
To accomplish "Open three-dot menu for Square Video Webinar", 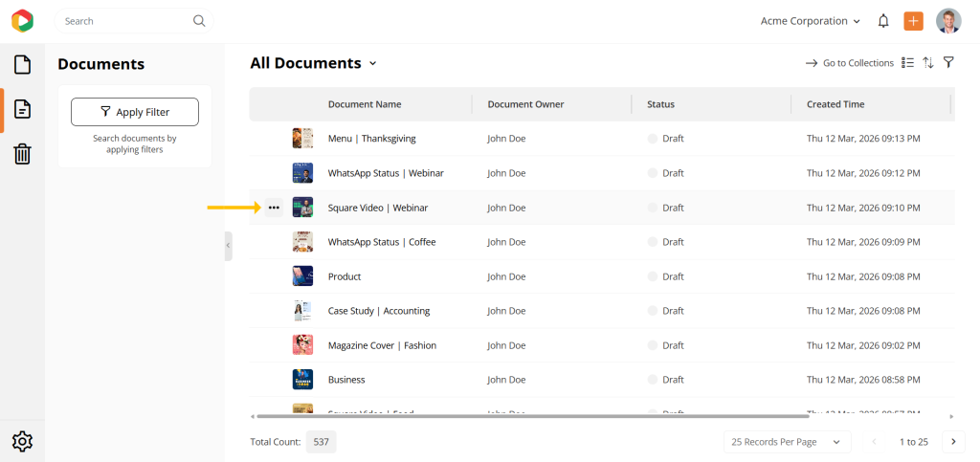I will (x=275, y=208).
